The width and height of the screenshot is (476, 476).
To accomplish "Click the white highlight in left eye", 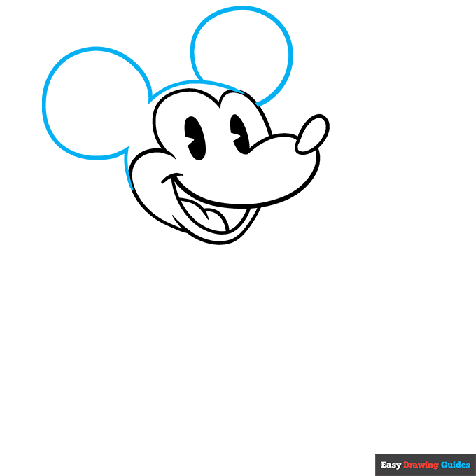I will point(190,139).
